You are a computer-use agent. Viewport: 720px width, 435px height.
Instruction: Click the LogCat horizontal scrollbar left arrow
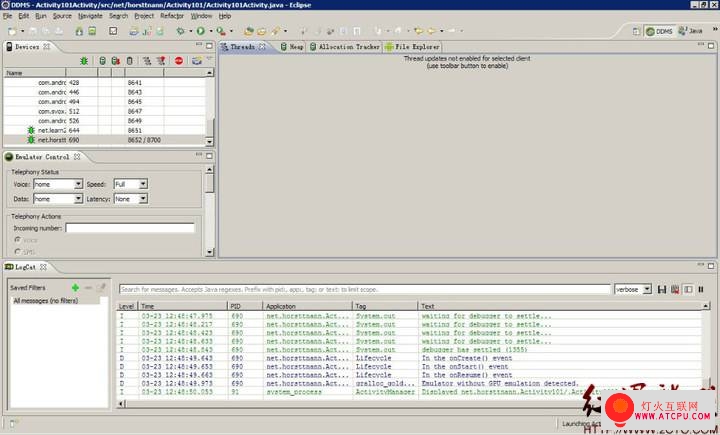[x=121, y=404]
